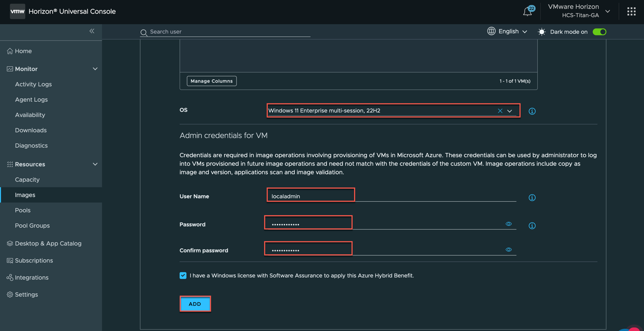Click the Integrations icon

(10, 278)
